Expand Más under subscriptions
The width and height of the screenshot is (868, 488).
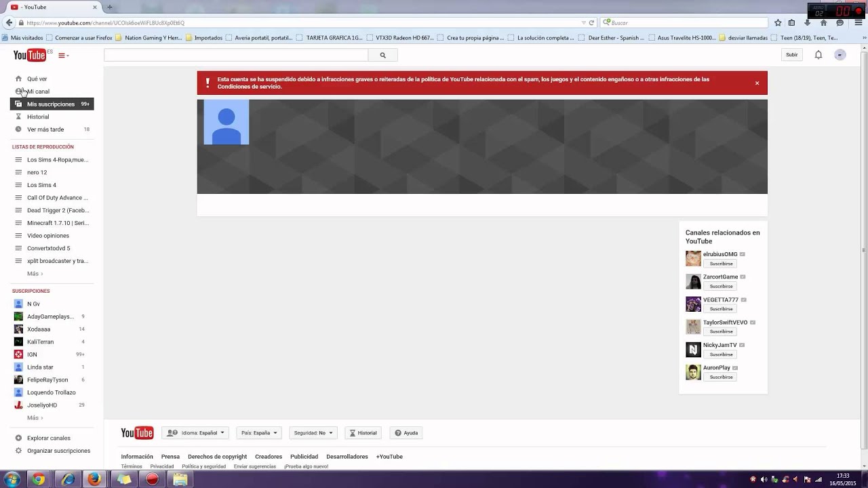pos(35,418)
